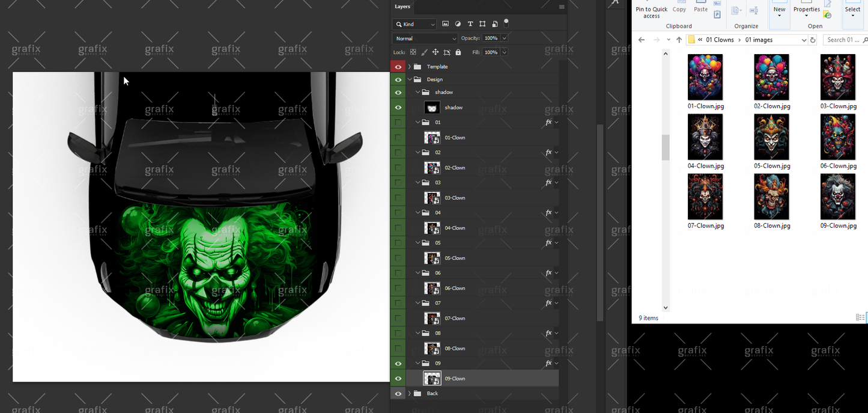Image resolution: width=868 pixels, height=413 pixels.
Task: Click the 01 Clowns breadcrumb folder
Action: [x=719, y=40]
